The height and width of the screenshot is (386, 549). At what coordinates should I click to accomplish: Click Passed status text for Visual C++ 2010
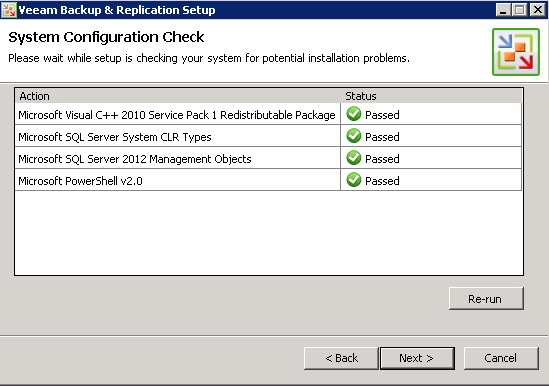pyautogui.click(x=382, y=115)
